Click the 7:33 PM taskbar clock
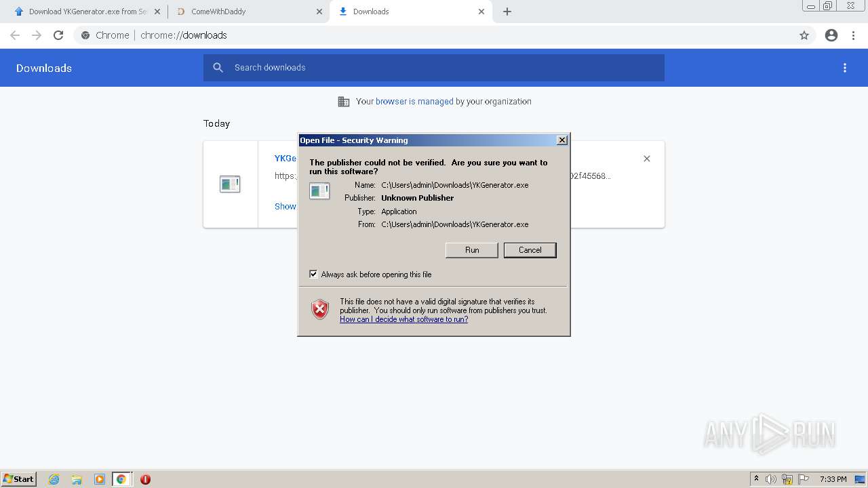Viewport: 868px width, 488px height. [x=833, y=479]
